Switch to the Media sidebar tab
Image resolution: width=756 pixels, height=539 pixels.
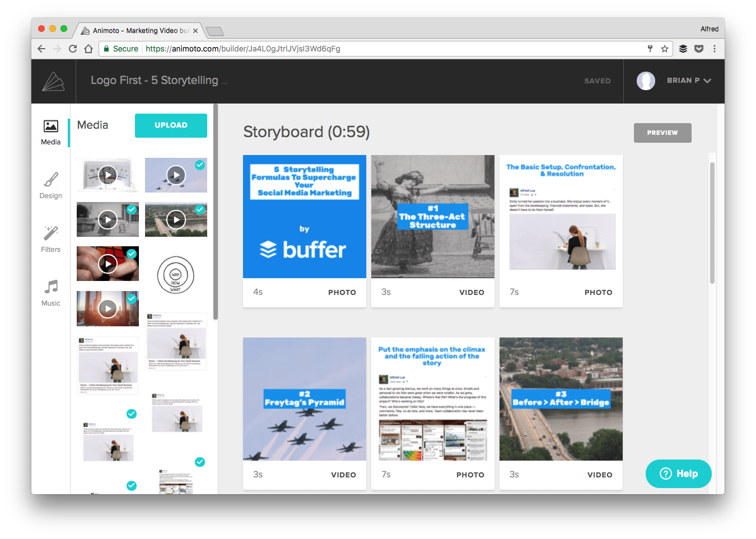(x=51, y=132)
